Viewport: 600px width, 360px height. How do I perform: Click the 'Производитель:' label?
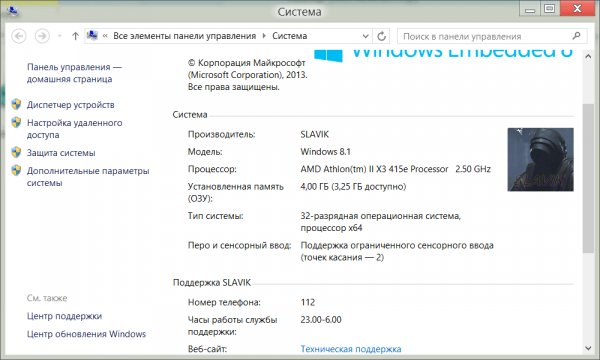[x=222, y=134]
